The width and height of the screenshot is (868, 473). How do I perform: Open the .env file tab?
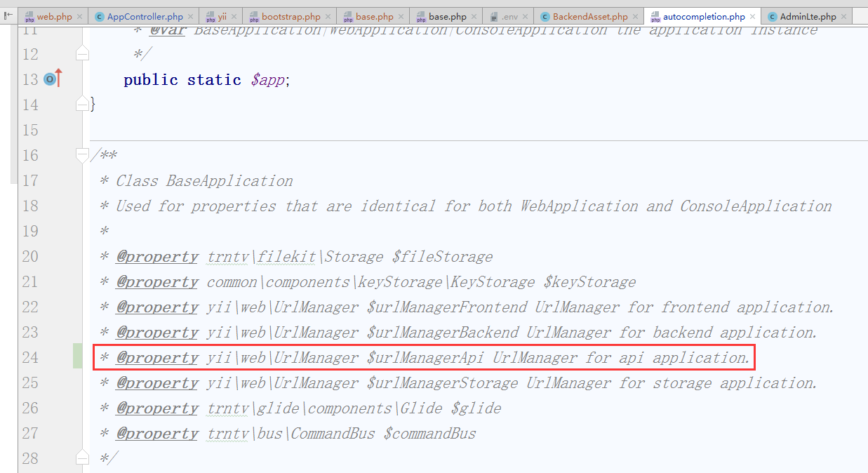tap(509, 16)
